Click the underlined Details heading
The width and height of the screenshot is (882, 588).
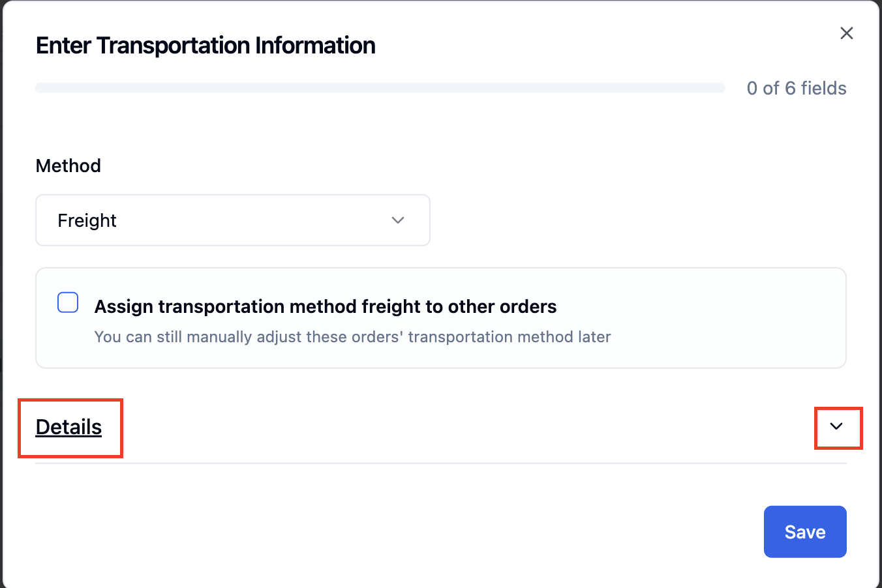(68, 427)
